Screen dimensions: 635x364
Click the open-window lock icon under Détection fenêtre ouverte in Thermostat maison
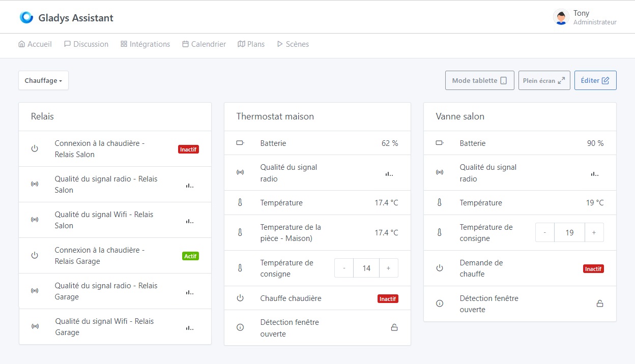(x=394, y=327)
